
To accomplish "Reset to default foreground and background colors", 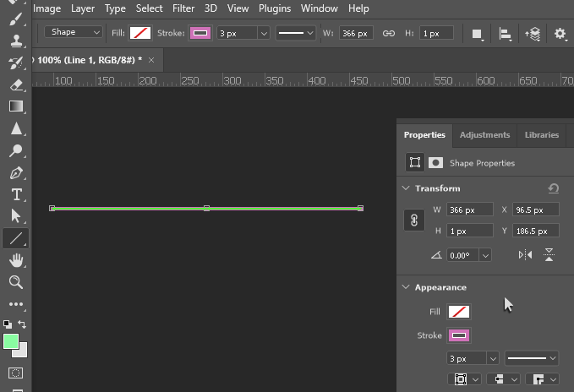I will point(7,324).
